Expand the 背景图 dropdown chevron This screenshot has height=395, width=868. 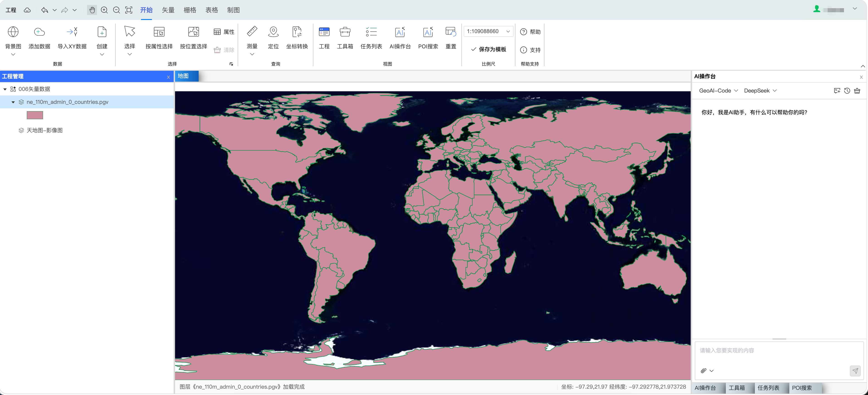[13, 54]
